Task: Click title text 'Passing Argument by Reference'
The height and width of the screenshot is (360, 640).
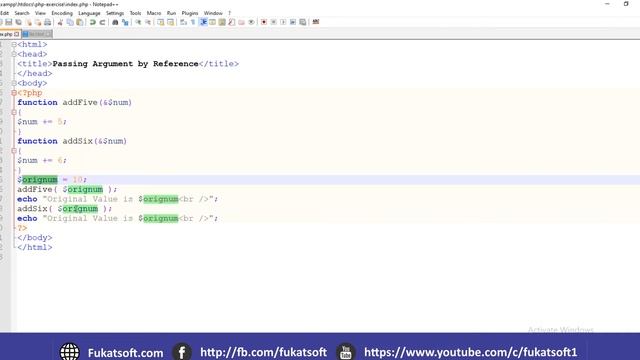Action: pyautogui.click(x=125, y=64)
